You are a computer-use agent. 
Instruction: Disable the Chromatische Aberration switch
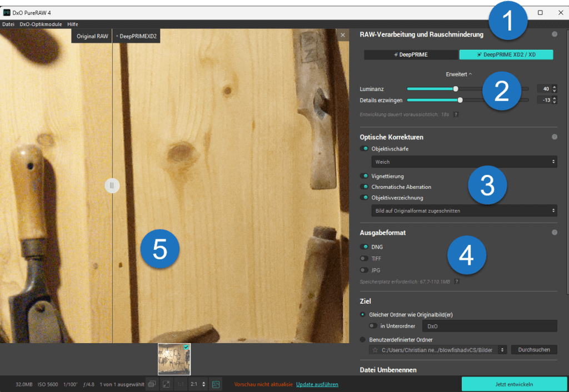[x=364, y=187]
